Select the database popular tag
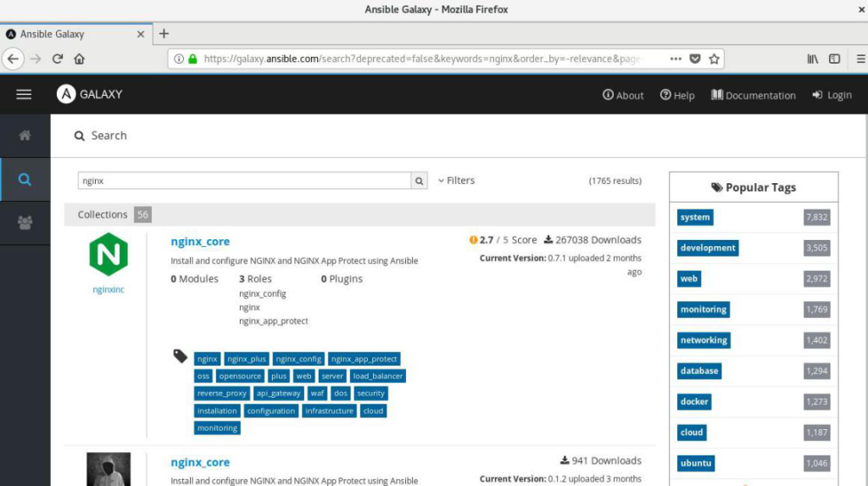This screenshot has width=868, height=486. coord(699,371)
